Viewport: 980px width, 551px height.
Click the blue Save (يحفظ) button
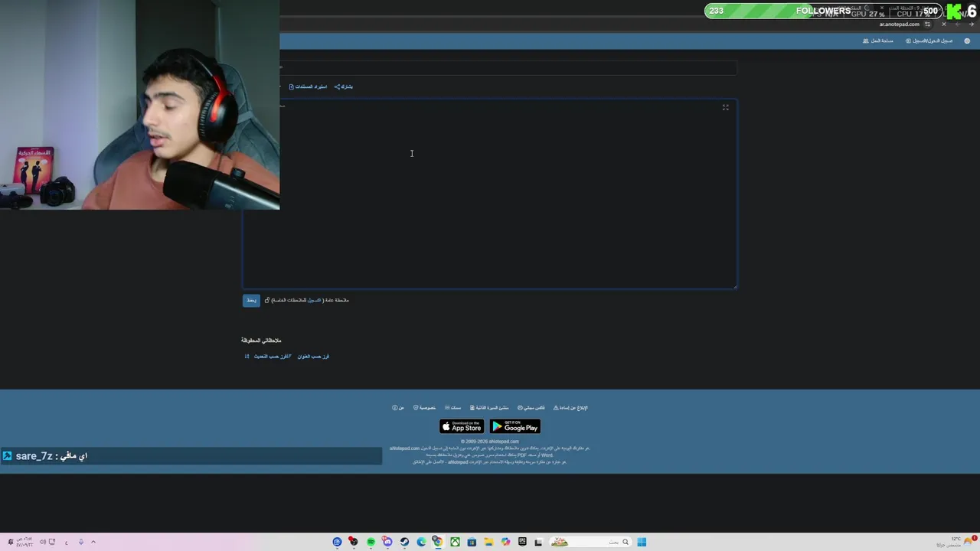click(x=251, y=300)
